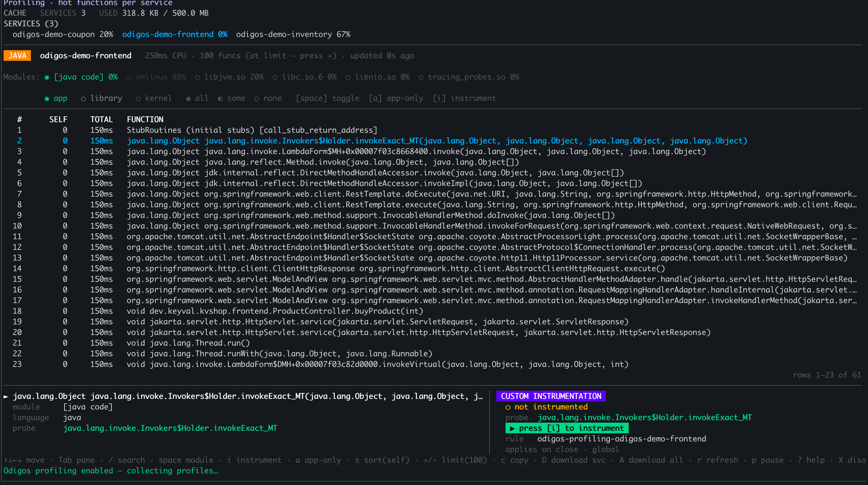Click 's sort(self)' in footer
The height and width of the screenshot is (485, 868).
pyautogui.click(x=382, y=460)
